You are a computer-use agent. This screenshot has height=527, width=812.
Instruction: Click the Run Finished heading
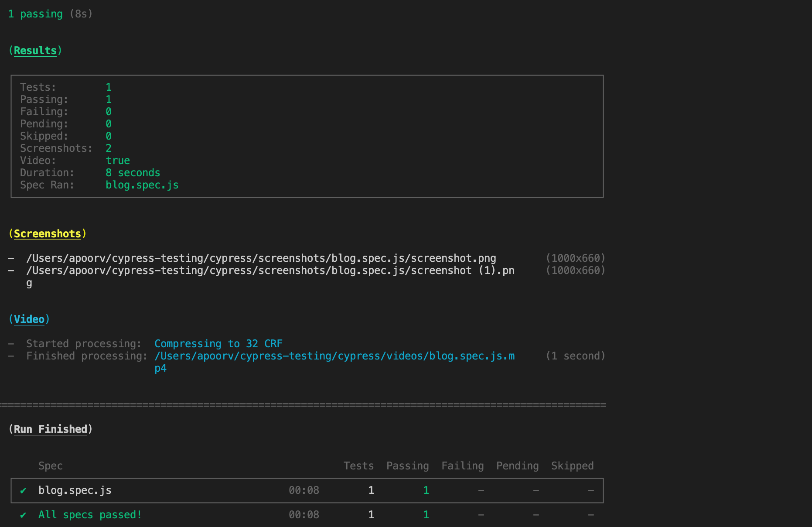[50, 429]
